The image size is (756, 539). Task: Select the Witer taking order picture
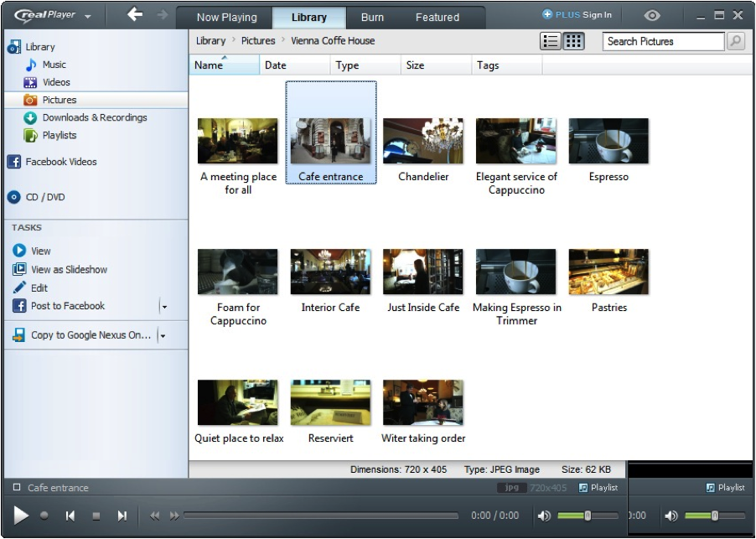[x=423, y=402]
